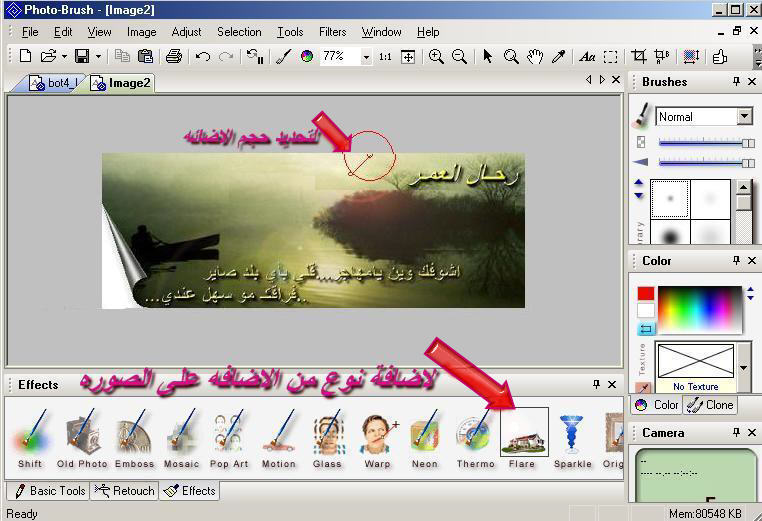
Task: Switch to the Clone tab
Action: click(710, 405)
